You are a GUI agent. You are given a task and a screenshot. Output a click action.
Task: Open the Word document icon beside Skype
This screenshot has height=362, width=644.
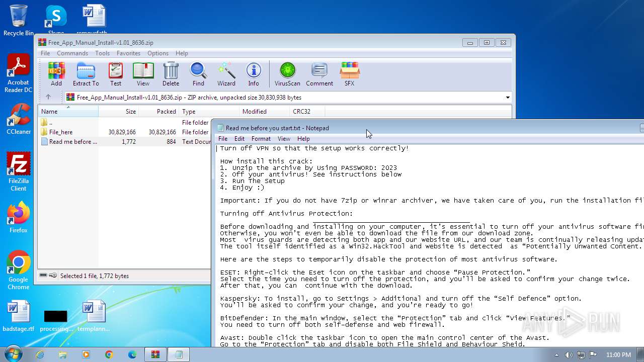[x=94, y=20]
